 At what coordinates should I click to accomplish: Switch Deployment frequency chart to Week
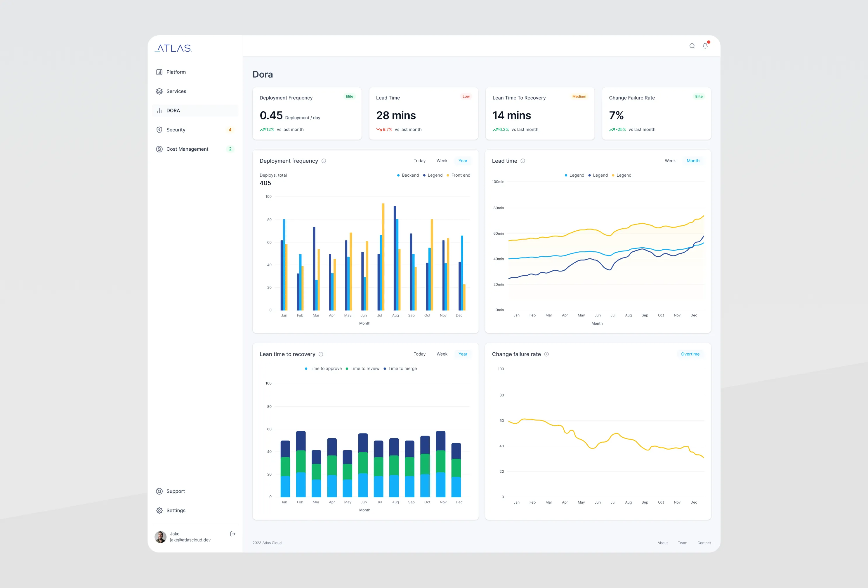pos(442,161)
